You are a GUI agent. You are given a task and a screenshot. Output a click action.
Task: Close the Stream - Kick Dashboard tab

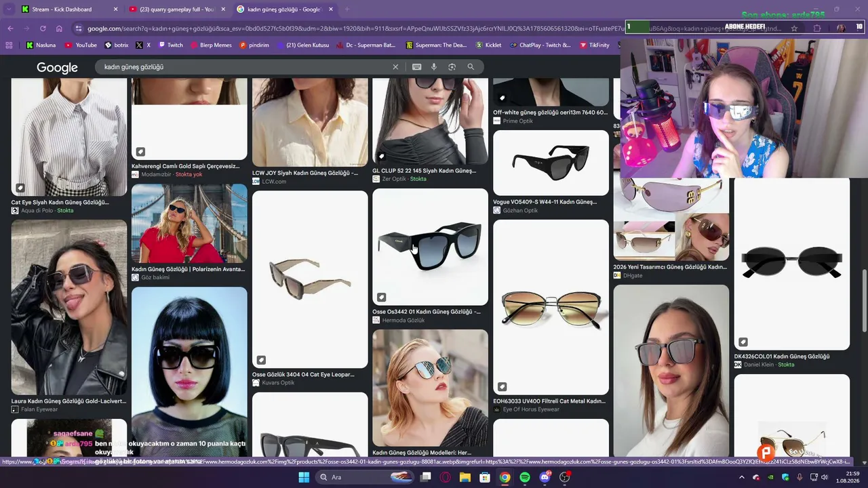pyautogui.click(x=115, y=9)
